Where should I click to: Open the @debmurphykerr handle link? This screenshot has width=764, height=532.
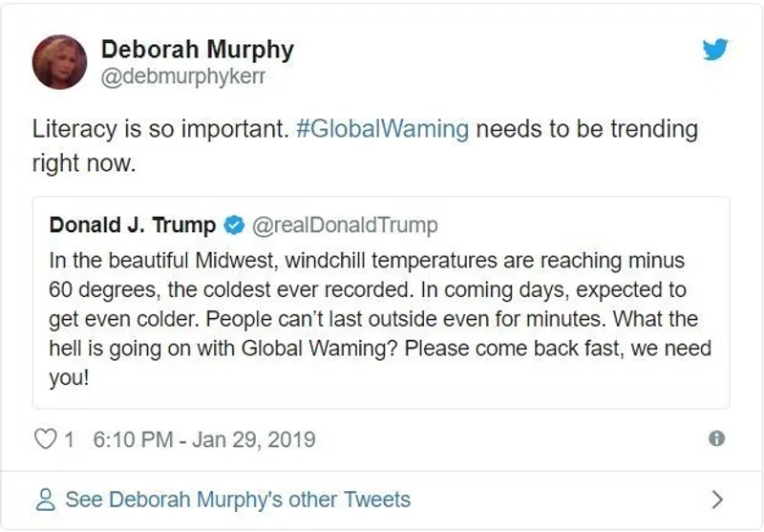coord(182,78)
